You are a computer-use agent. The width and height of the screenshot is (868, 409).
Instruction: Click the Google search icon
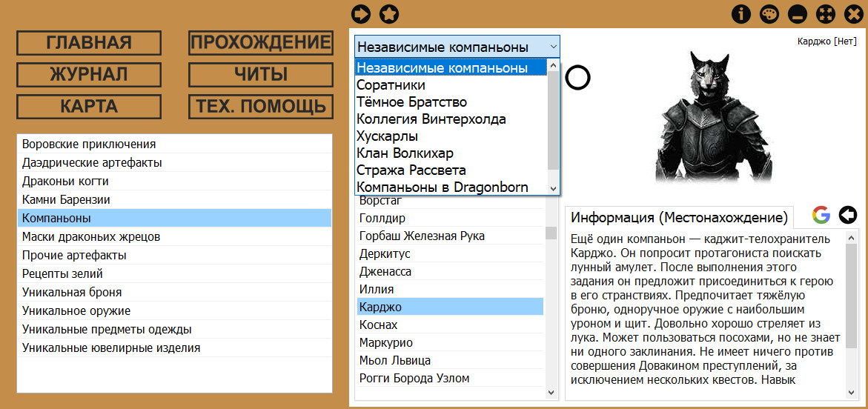(x=821, y=215)
